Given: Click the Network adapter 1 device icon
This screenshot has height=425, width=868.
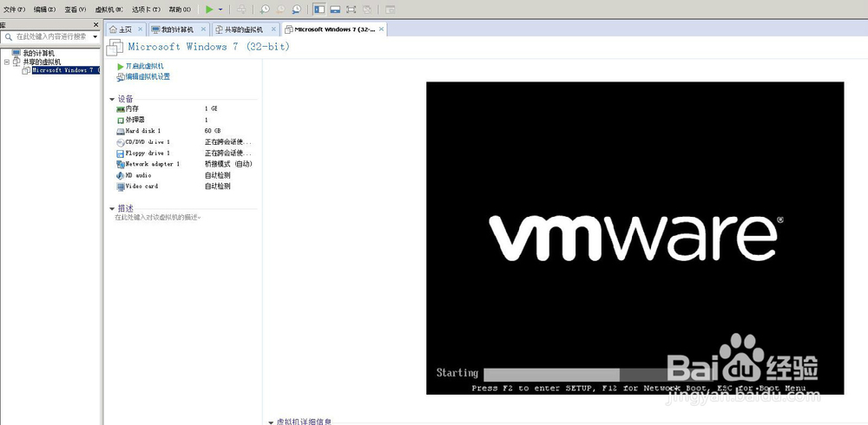Looking at the screenshot, I should point(121,164).
